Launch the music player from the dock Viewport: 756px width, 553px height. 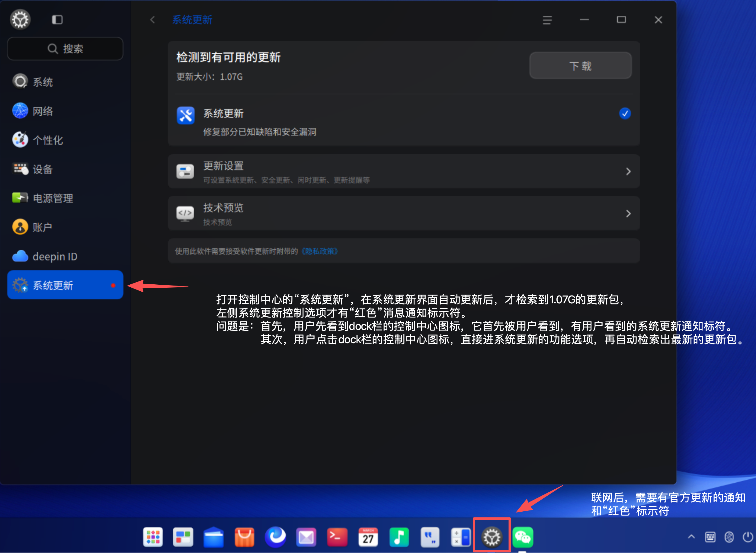(399, 537)
